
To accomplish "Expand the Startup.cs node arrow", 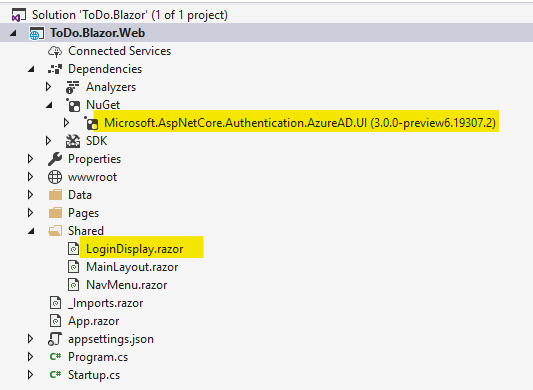I will (x=31, y=375).
